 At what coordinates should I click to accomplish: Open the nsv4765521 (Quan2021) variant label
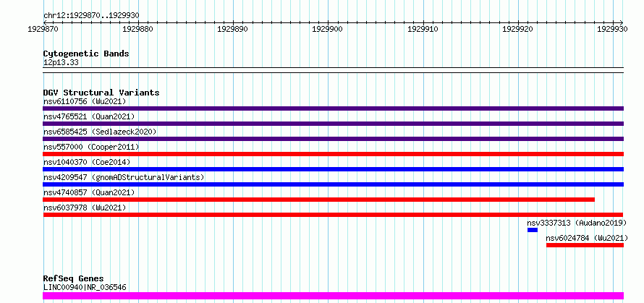[x=89, y=116]
